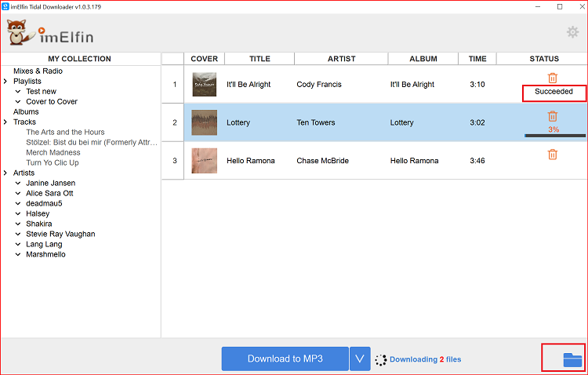Click artist name Cody Francis

319,85
